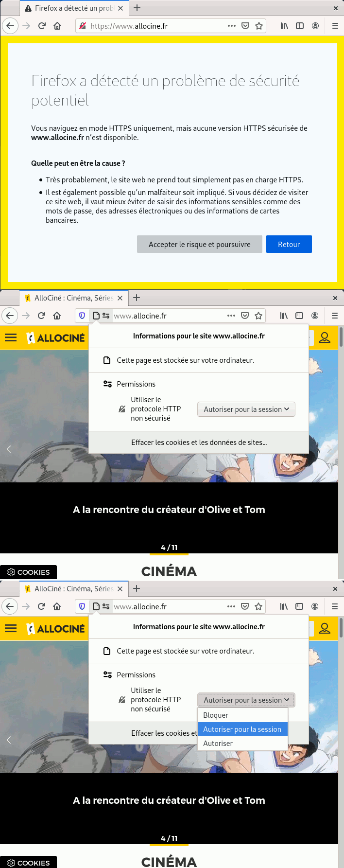Show previous carousel slide in bottom window
Image resolution: width=344 pixels, height=868 pixels.
9,740
